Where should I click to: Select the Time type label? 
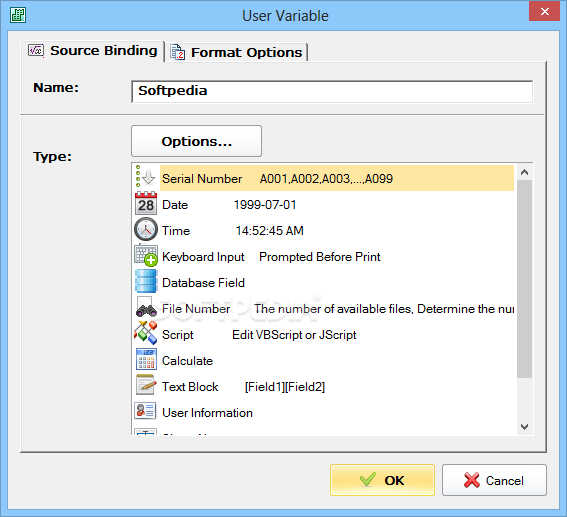(x=176, y=231)
